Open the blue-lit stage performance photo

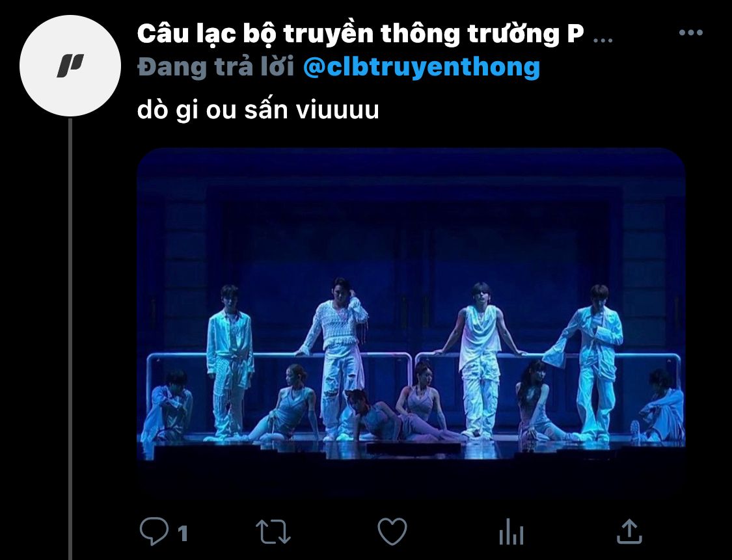pyautogui.click(x=411, y=321)
